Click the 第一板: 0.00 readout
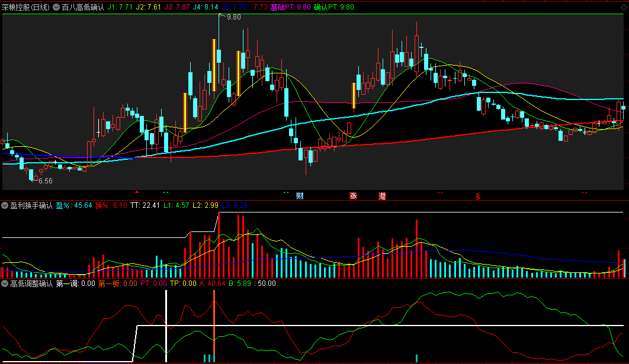Screen dimensions: 629x364 point(117,284)
